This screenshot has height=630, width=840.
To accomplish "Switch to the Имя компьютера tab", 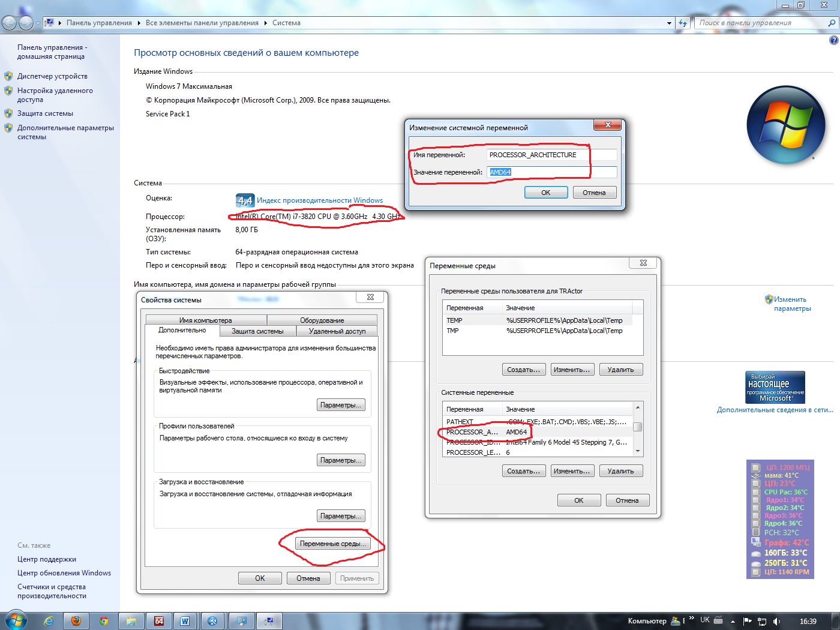I will point(205,320).
